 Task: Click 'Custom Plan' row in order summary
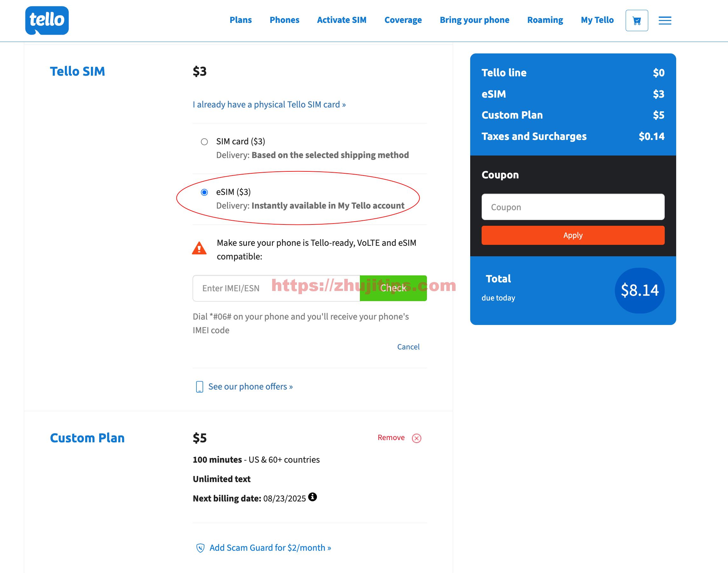[573, 115]
